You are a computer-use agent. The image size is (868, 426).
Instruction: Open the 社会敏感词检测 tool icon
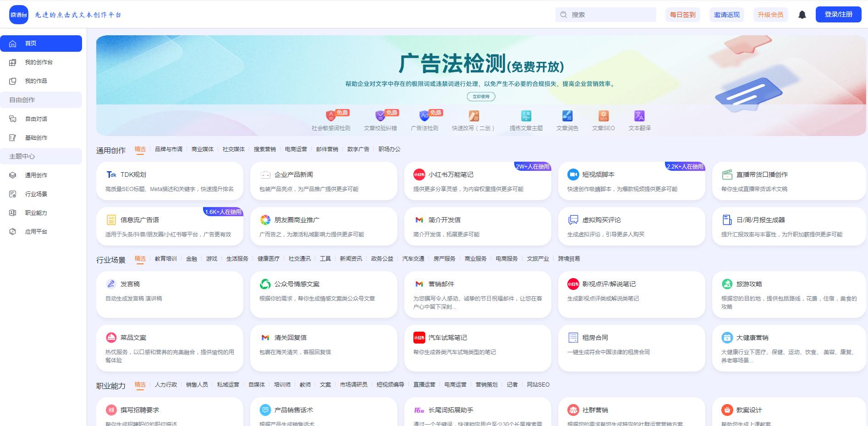coord(331,115)
